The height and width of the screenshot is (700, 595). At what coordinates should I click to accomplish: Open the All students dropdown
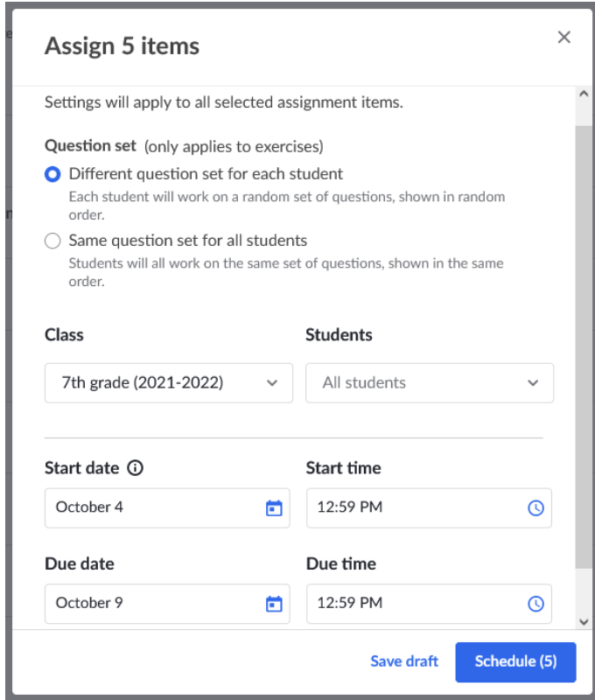(430, 383)
